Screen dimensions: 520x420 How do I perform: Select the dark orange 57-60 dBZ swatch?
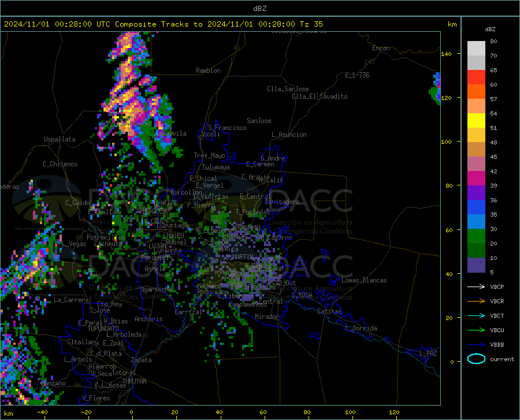pos(476,91)
